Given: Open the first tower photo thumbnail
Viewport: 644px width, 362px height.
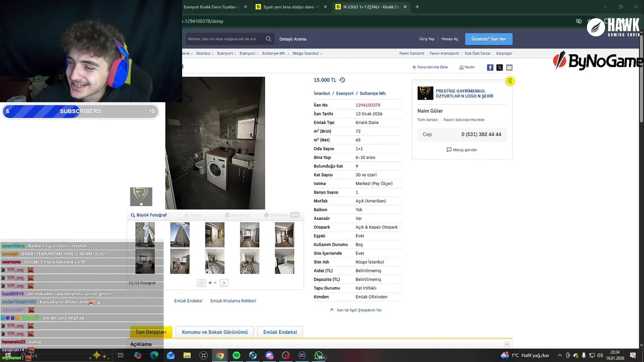Looking at the screenshot, I should tap(145, 235).
